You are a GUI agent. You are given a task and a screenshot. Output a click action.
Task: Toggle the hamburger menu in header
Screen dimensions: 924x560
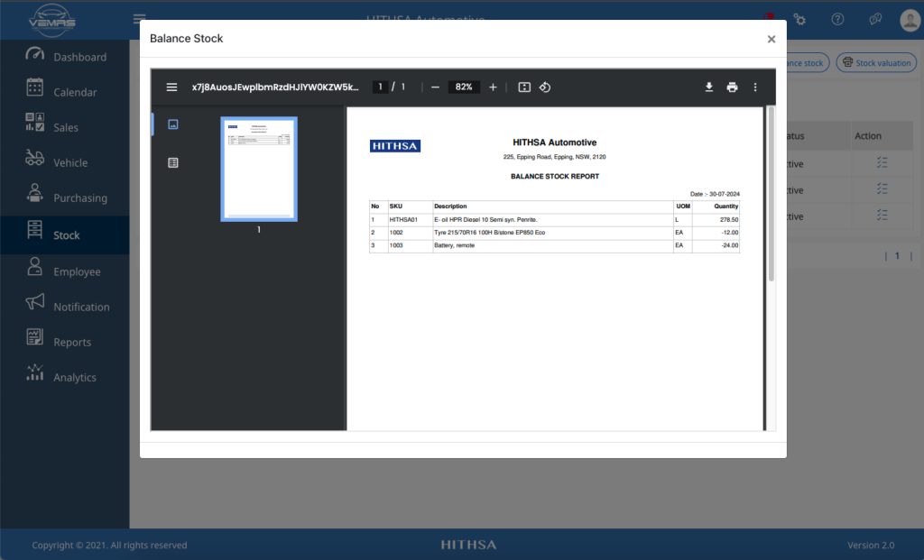[139, 19]
